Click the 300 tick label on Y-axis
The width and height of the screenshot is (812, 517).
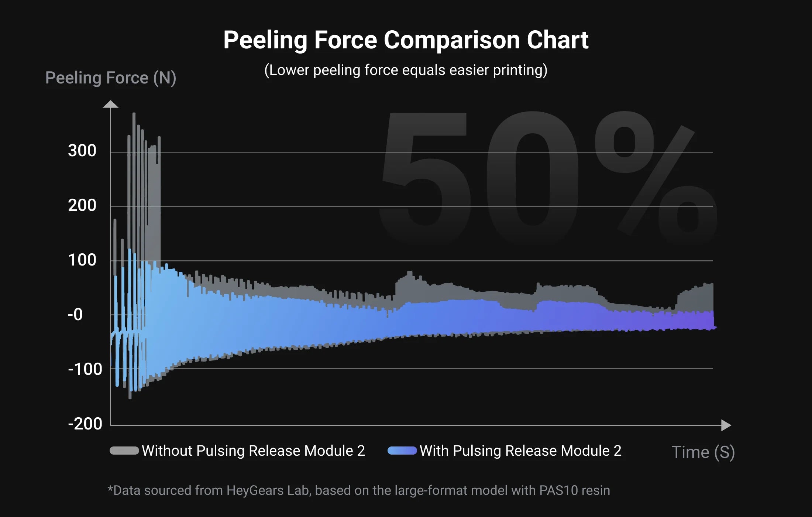[82, 151]
